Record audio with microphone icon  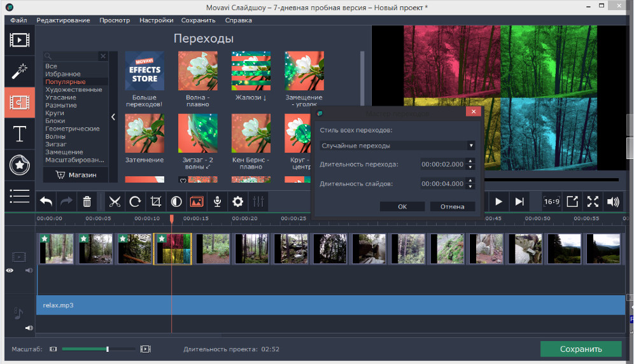click(217, 202)
